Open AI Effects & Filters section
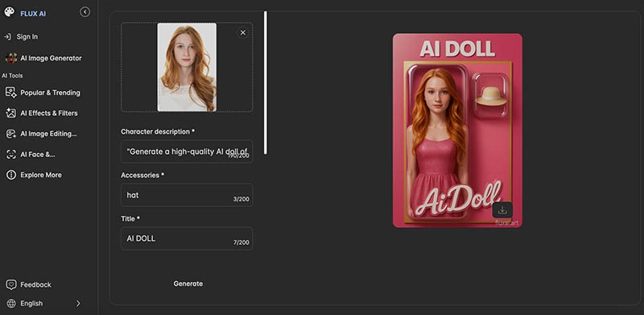Viewport: 644px width, 315px height. coord(49,113)
